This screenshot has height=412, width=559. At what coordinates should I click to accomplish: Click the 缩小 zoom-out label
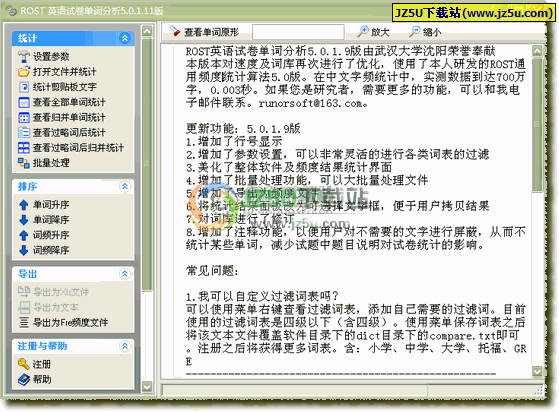432,32
